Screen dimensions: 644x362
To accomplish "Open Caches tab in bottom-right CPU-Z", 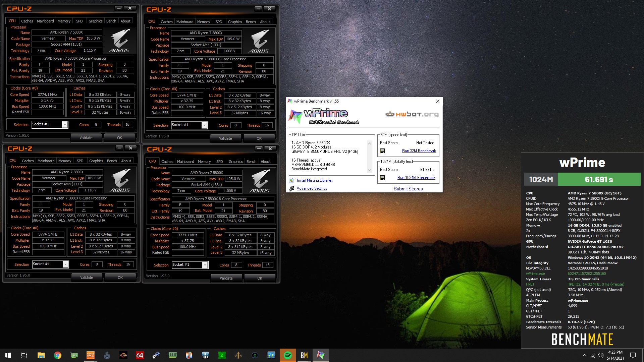I will click(x=167, y=162).
